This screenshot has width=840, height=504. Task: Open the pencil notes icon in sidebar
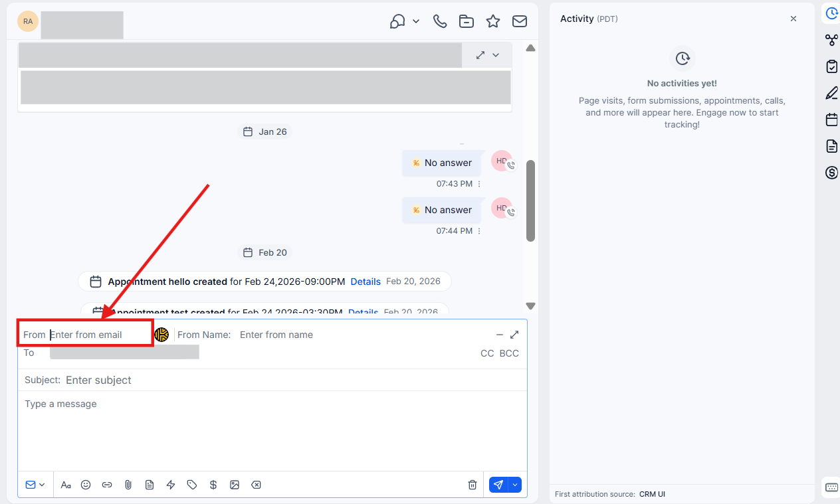coord(831,93)
